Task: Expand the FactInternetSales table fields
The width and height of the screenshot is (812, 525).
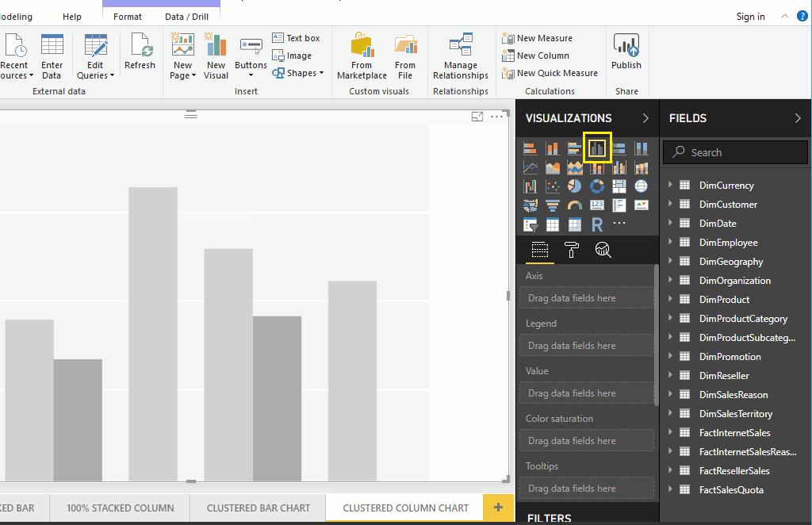Action: (x=671, y=432)
